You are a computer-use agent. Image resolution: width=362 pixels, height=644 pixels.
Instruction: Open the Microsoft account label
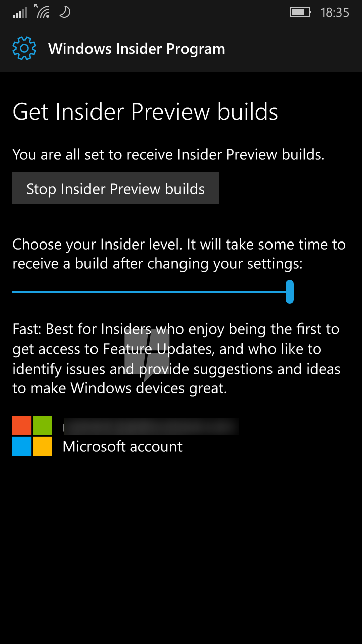coord(123,447)
